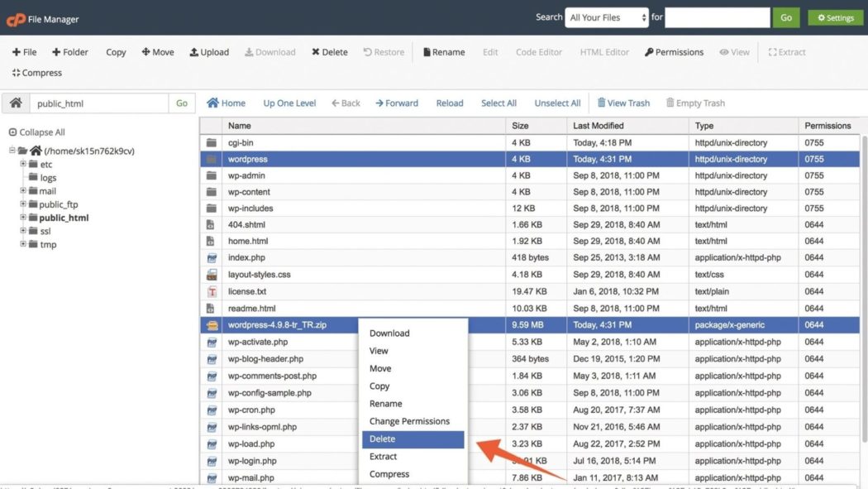This screenshot has width=868, height=489.
Task: Click the license.txt file icon
Action: point(212,291)
